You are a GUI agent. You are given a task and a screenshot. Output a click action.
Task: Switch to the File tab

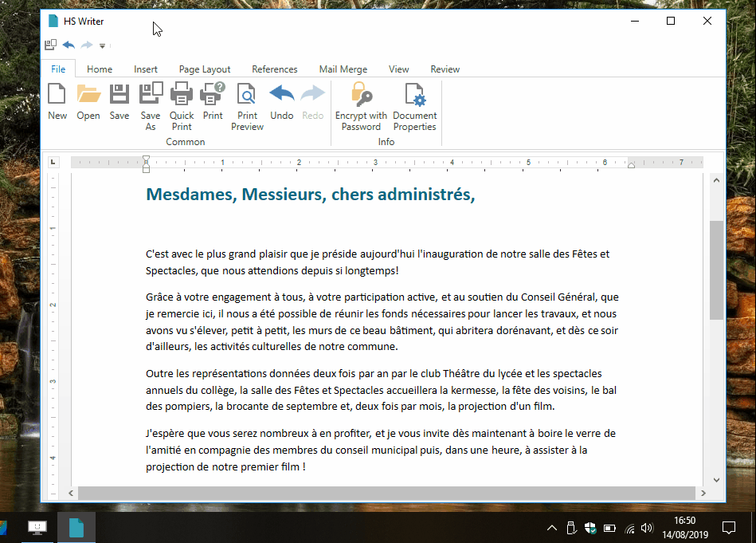(58, 69)
